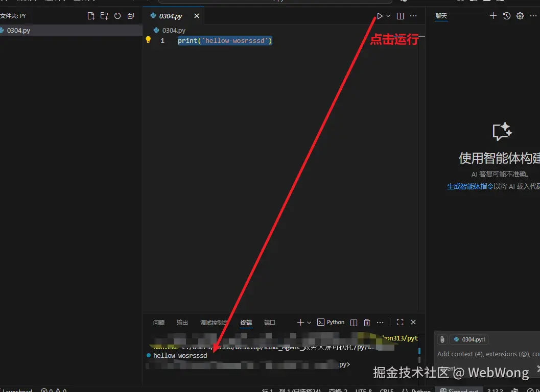Open a new terminal with the plus icon
This screenshot has height=392, width=540.
pos(300,322)
